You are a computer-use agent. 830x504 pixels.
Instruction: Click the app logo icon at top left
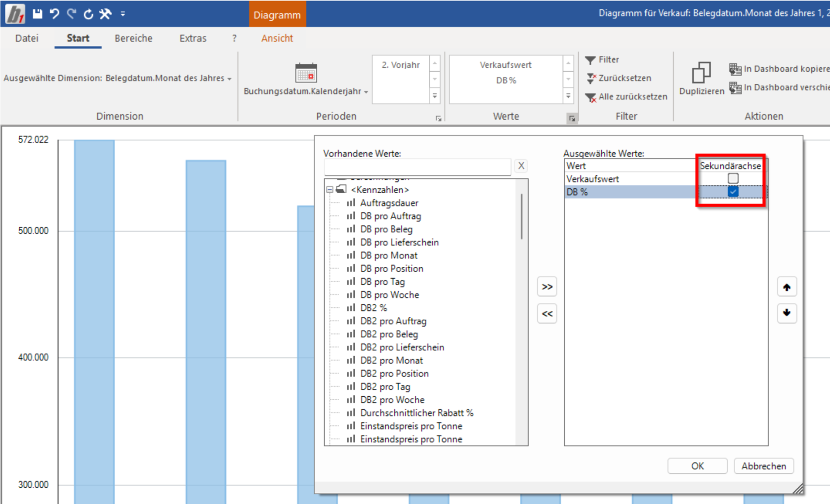pos(15,14)
